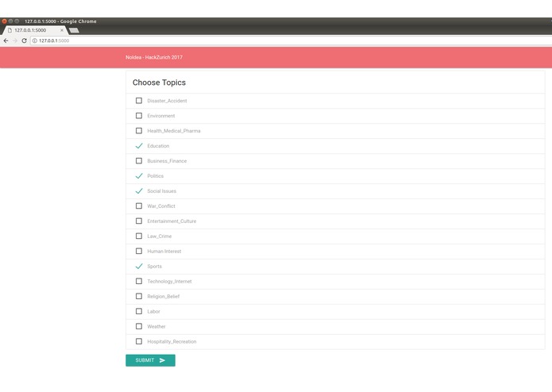Untick the Social Issues checkmark
This screenshot has height=392, width=552.
[x=139, y=191]
